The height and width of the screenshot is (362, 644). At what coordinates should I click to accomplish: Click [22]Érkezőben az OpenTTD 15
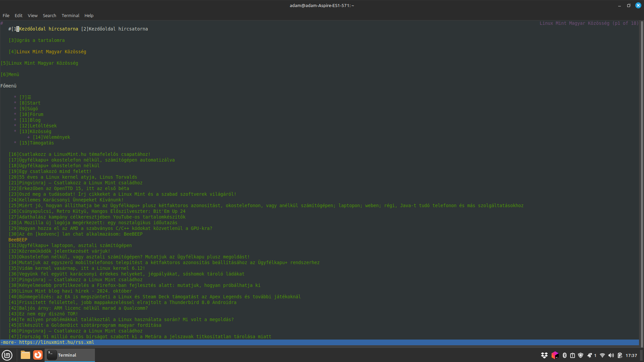pos(69,188)
